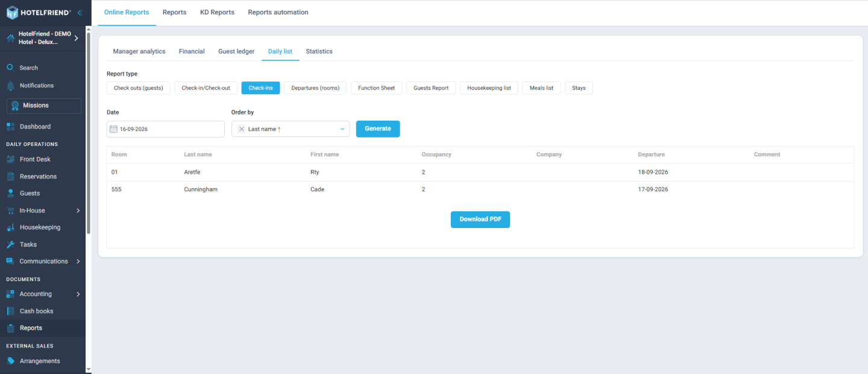868x374 pixels.
Task: Click the Guests person icon
Action: (x=10, y=193)
